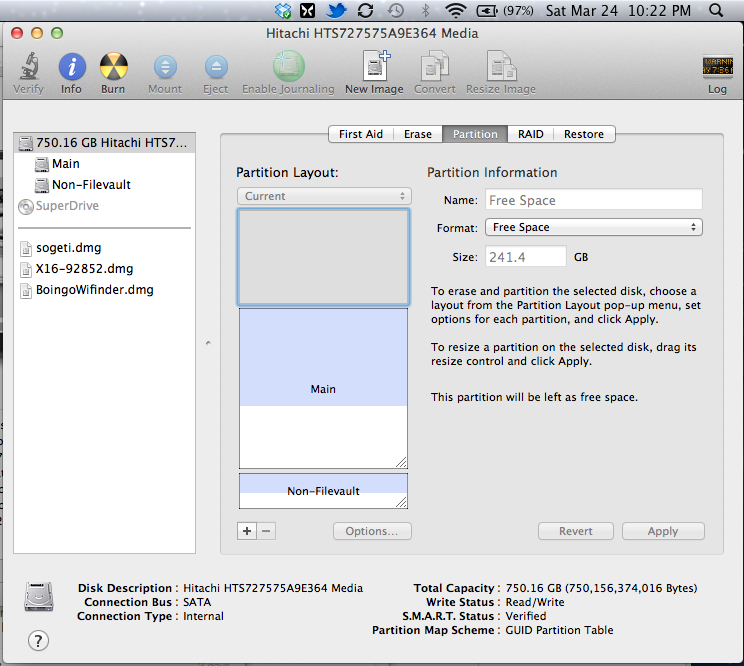Click the Twitter bird menu bar icon
Viewport: 744px width, 666px height.
(336, 10)
